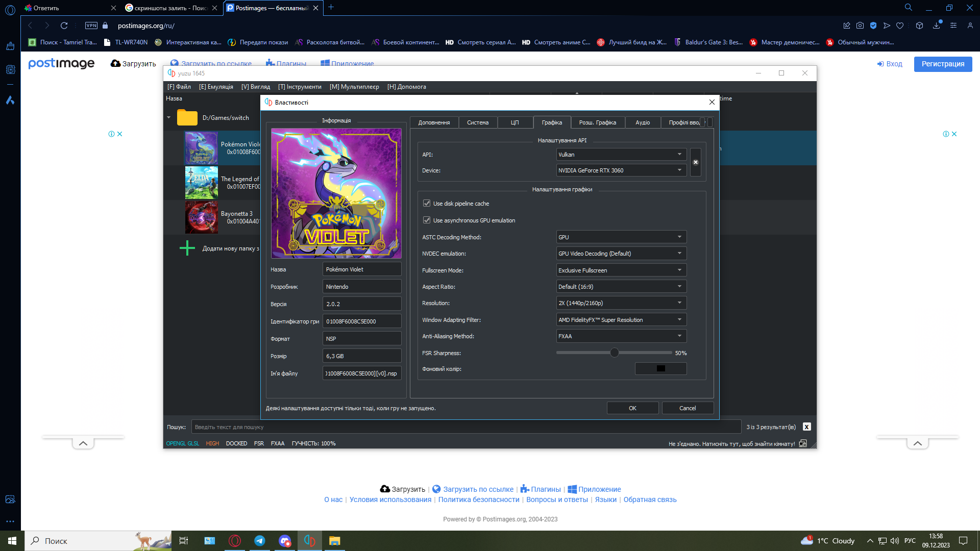Toggle Use asynchronous GPU emulation
The height and width of the screenshot is (551, 980).
tap(427, 220)
